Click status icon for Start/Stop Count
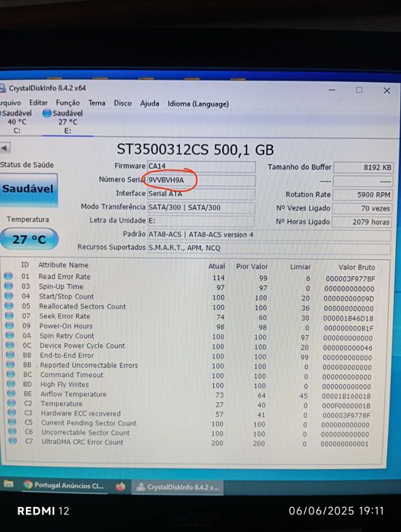401x532 pixels. point(9,296)
